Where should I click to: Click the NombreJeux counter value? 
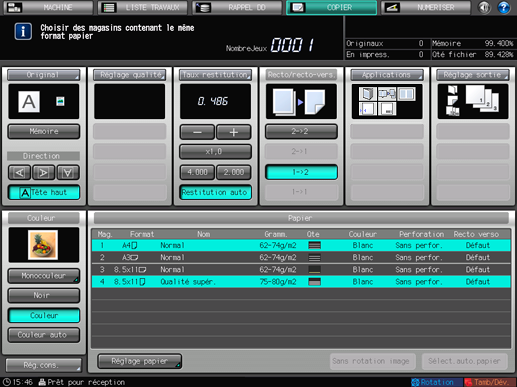click(x=292, y=45)
